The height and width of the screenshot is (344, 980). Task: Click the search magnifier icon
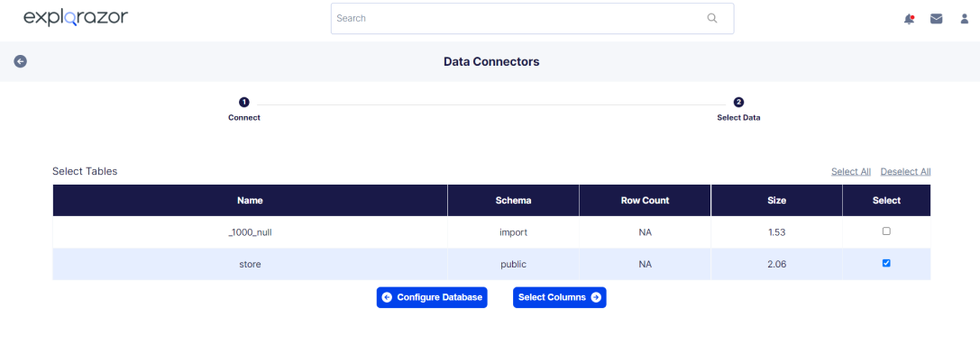coord(712,18)
